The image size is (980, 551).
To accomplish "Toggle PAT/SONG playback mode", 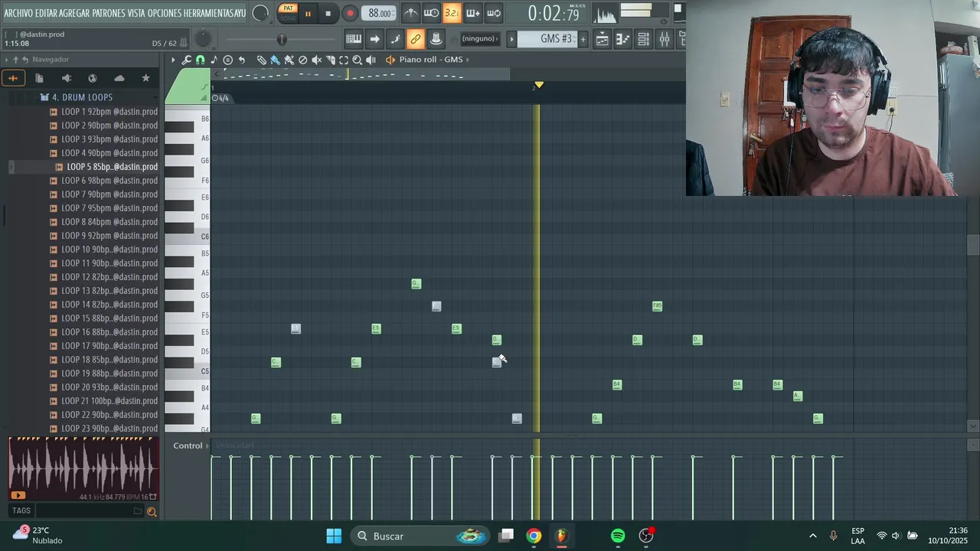I will pyautogui.click(x=287, y=13).
